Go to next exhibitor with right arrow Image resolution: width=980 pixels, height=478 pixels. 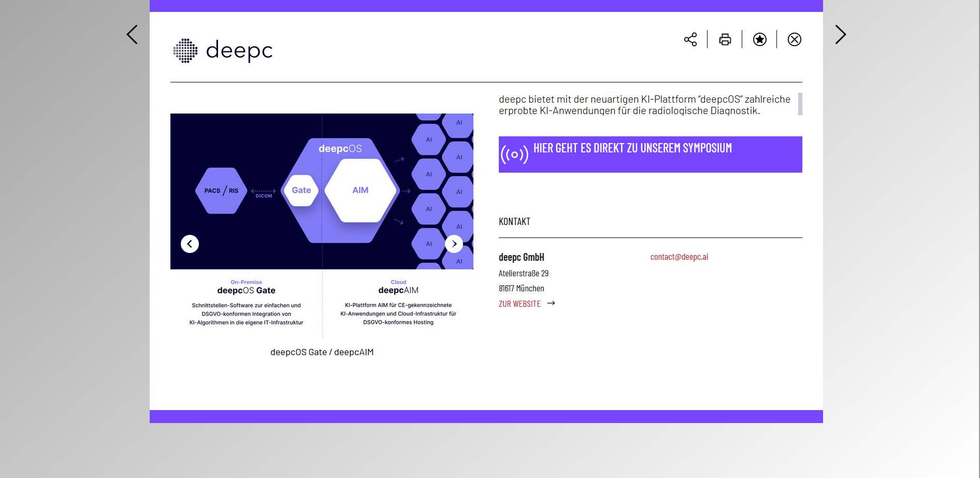[x=841, y=35]
